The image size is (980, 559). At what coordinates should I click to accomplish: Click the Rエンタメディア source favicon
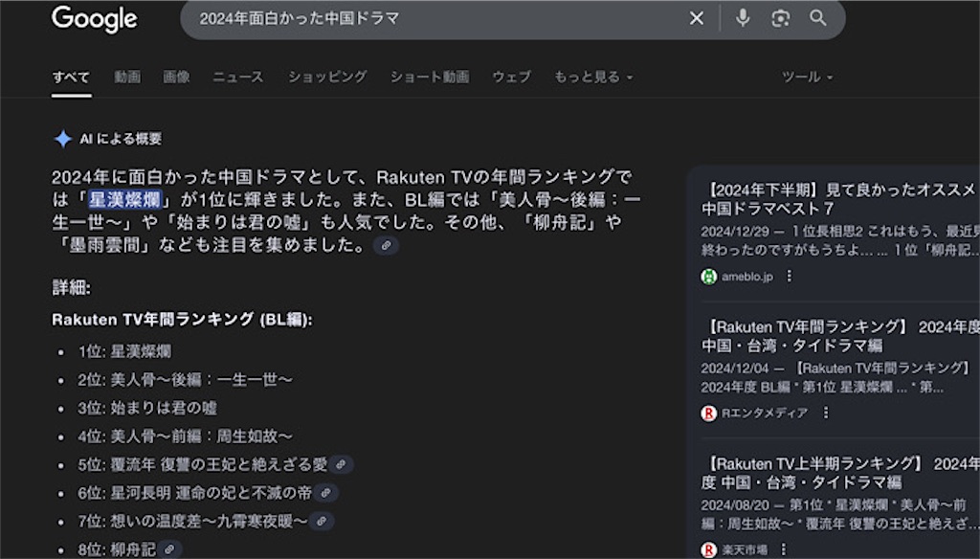click(709, 414)
